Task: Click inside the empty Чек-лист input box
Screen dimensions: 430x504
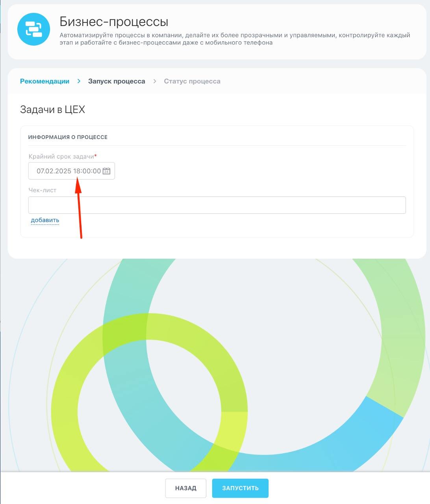Action: coord(217,205)
